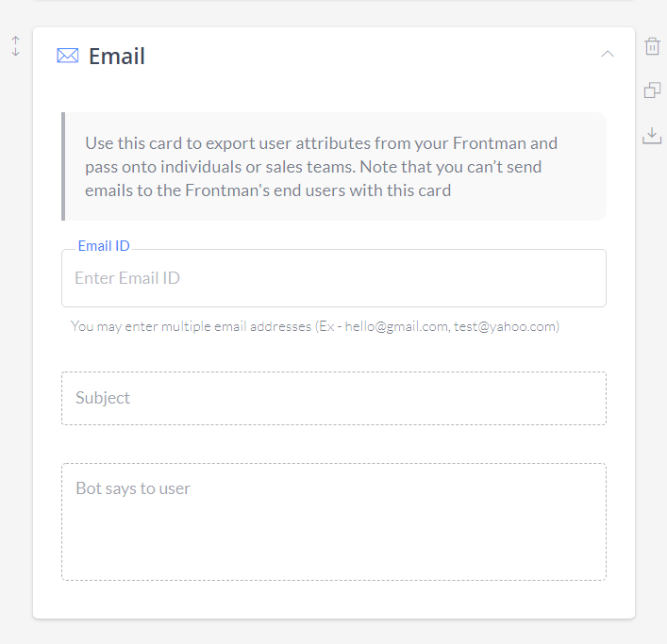Duplicate the Email card using copy icon
Image resolution: width=667 pixels, height=644 pixels.
pyautogui.click(x=652, y=91)
